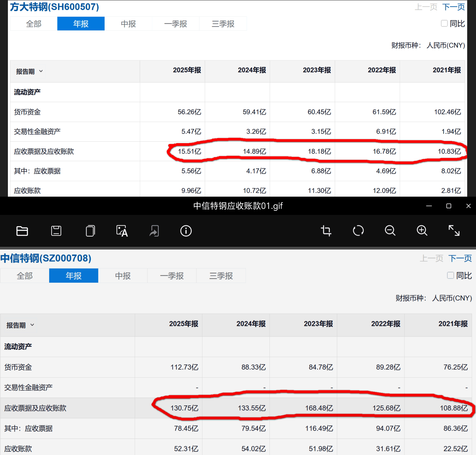
Task: Zoom in on the image
Action: pos(422,231)
